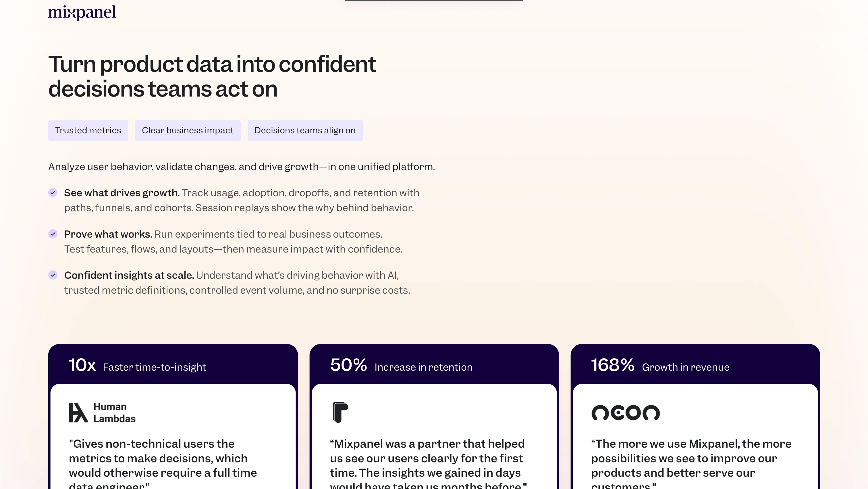868x489 pixels.
Task: Click the checkmark beside See what drives growth
Action: click(x=53, y=193)
